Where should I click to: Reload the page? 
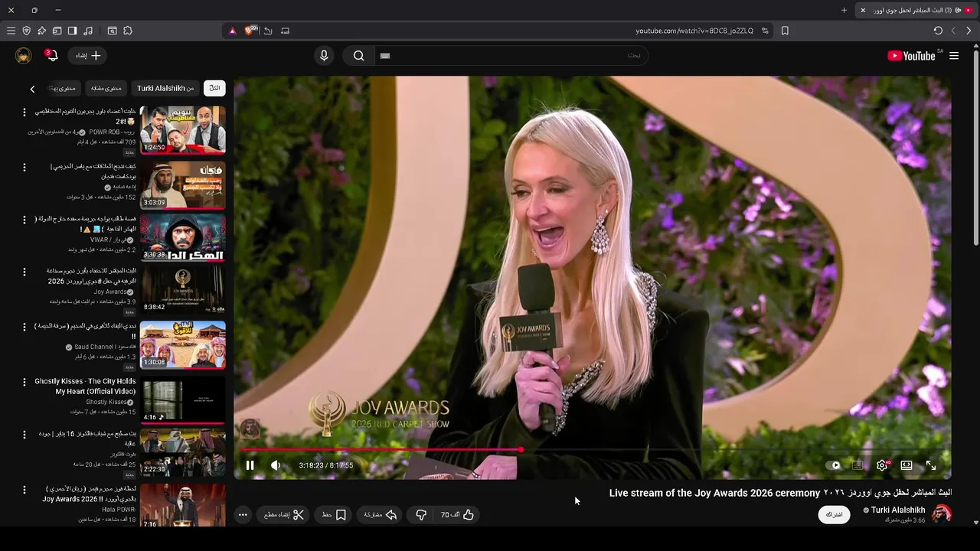(938, 31)
